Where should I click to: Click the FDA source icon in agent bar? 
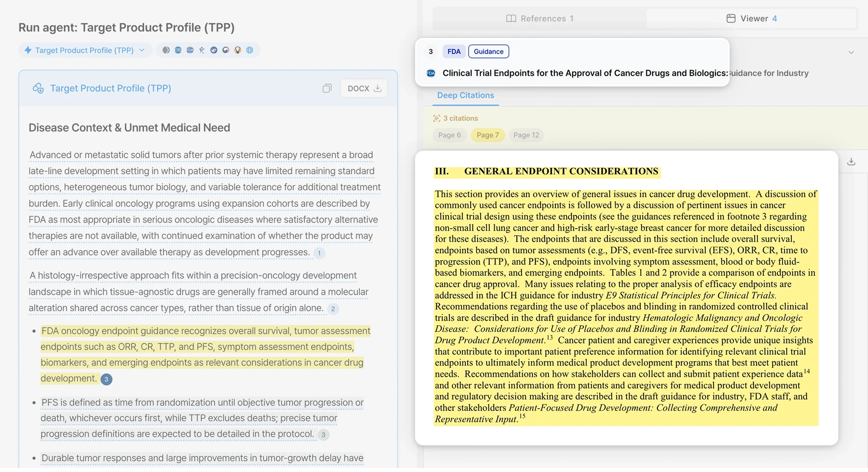click(190, 50)
